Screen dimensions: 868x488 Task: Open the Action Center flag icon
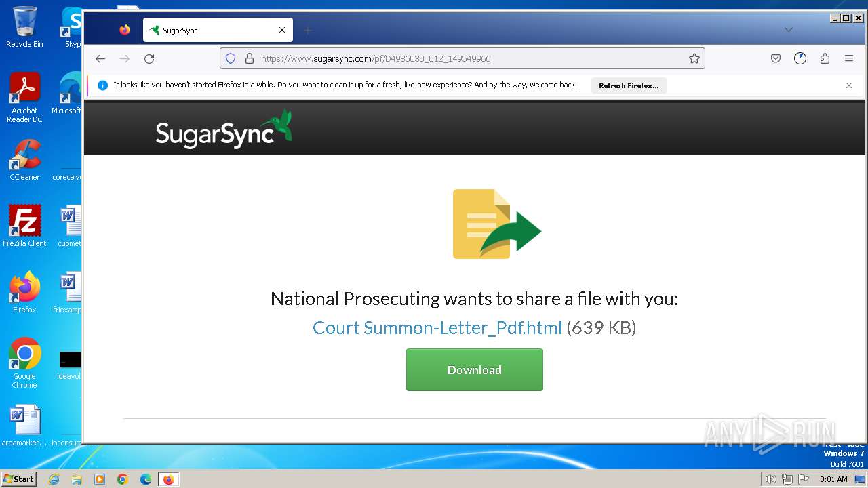click(x=804, y=479)
